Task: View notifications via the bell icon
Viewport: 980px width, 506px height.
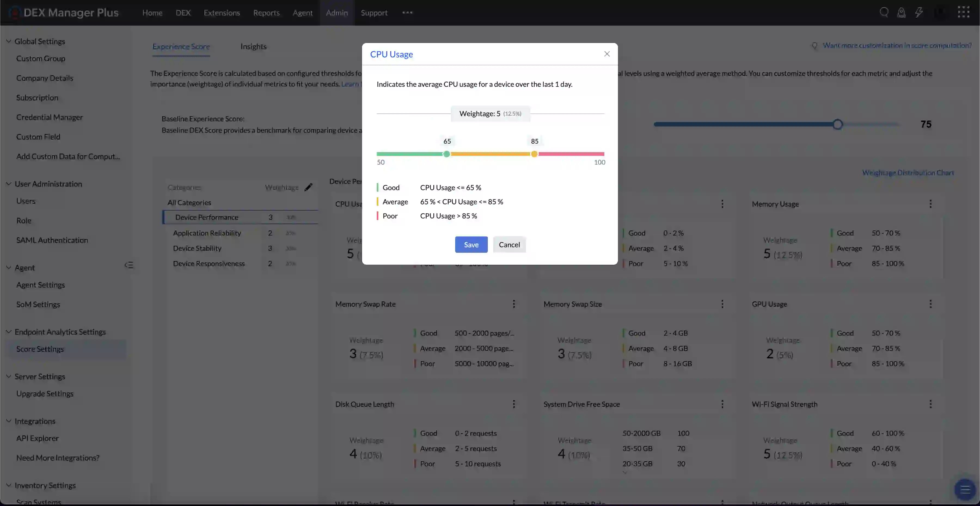Action: click(x=902, y=12)
